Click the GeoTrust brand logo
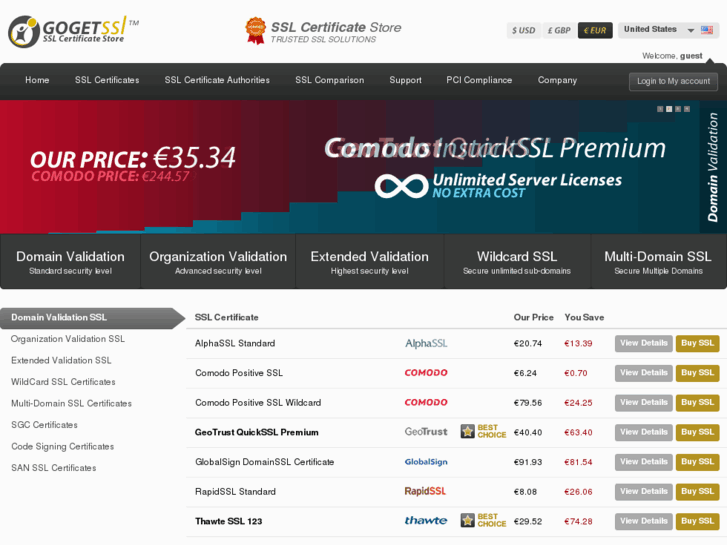The width and height of the screenshot is (727, 545). coord(426,432)
